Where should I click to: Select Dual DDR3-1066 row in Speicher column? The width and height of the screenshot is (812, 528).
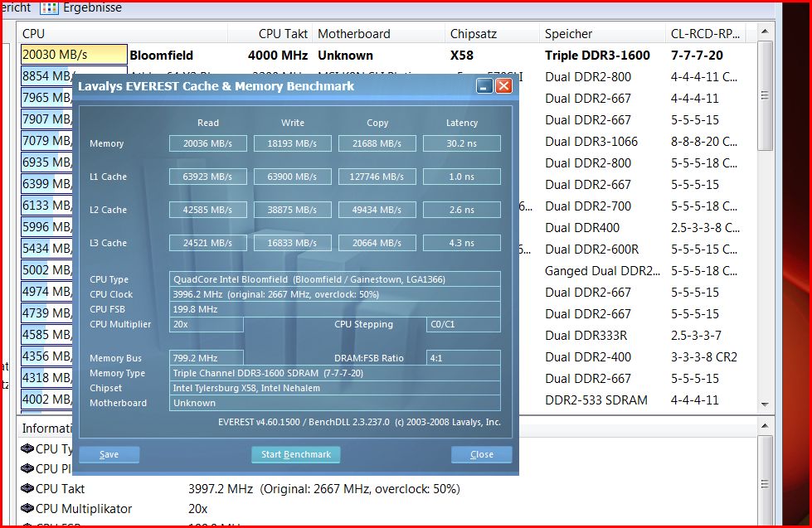[x=591, y=141]
